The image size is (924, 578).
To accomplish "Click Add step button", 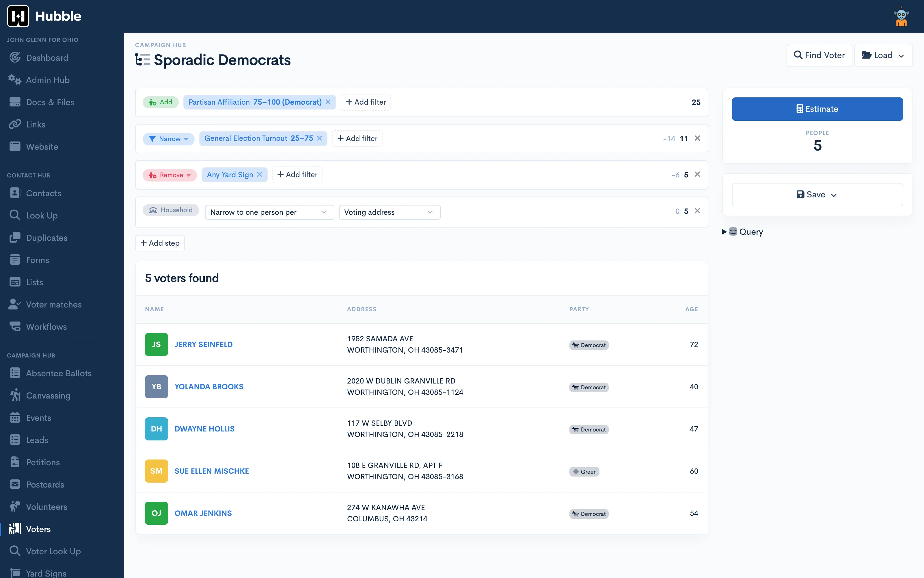I will [x=160, y=243].
